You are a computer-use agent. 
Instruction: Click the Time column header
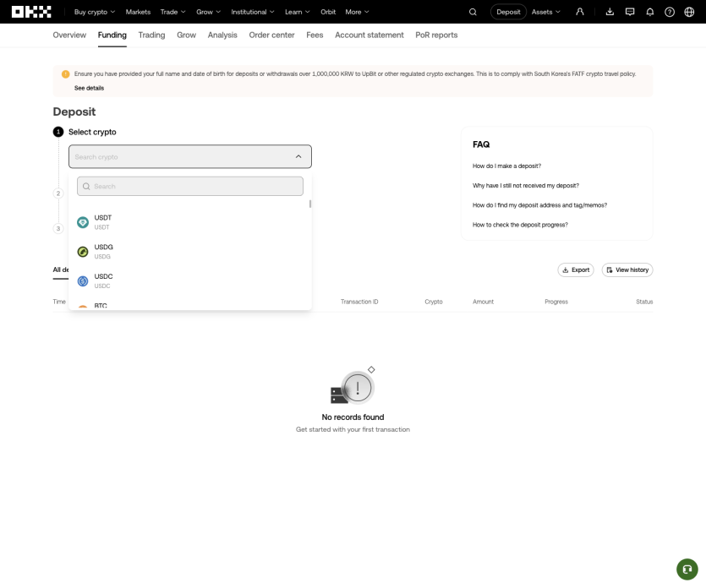(59, 302)
